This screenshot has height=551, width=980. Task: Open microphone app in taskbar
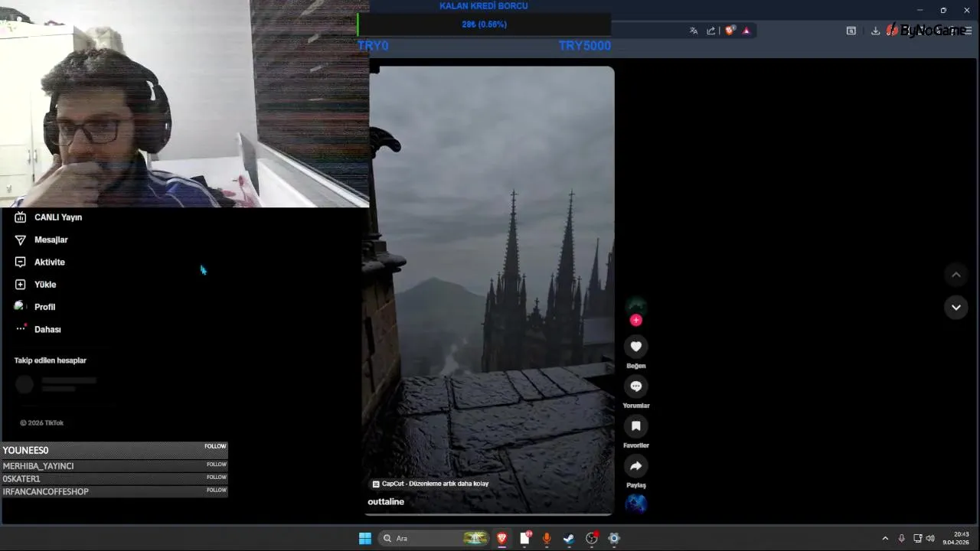point(547,539)
